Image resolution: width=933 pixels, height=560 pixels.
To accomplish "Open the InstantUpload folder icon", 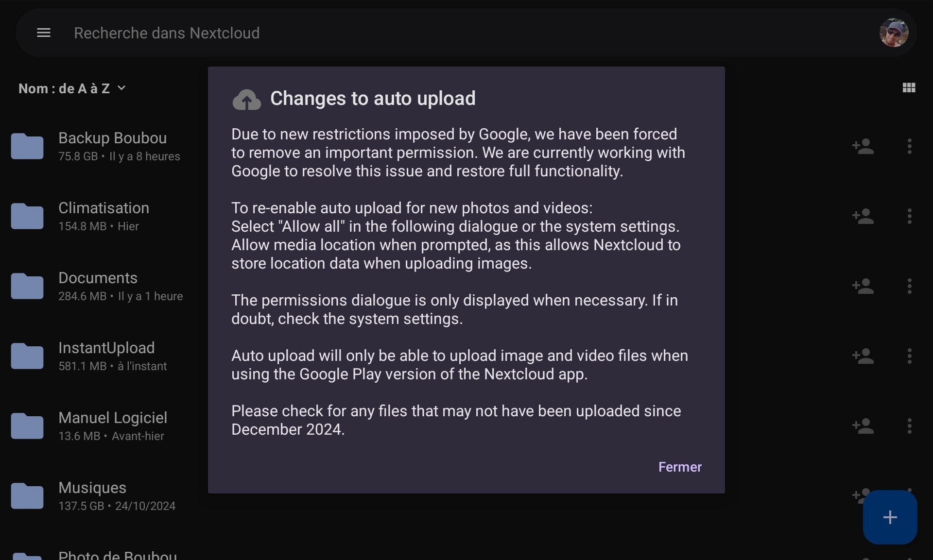I will pos(27,356).
